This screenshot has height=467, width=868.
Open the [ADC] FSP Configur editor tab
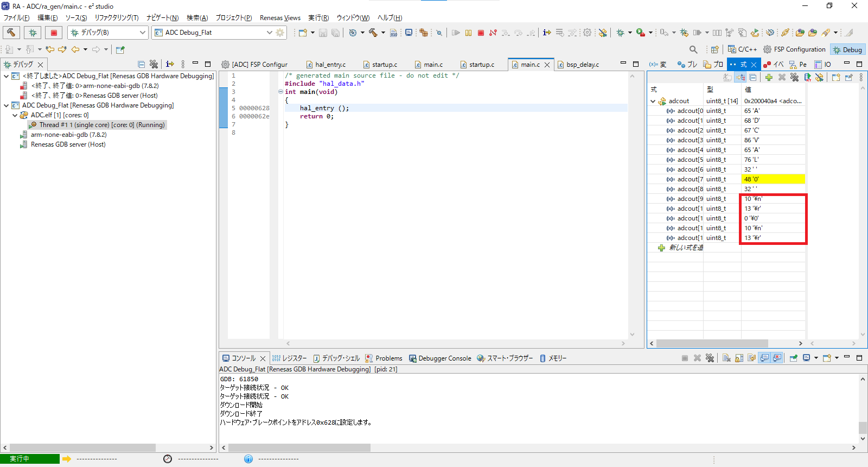[x=255, y=65]
